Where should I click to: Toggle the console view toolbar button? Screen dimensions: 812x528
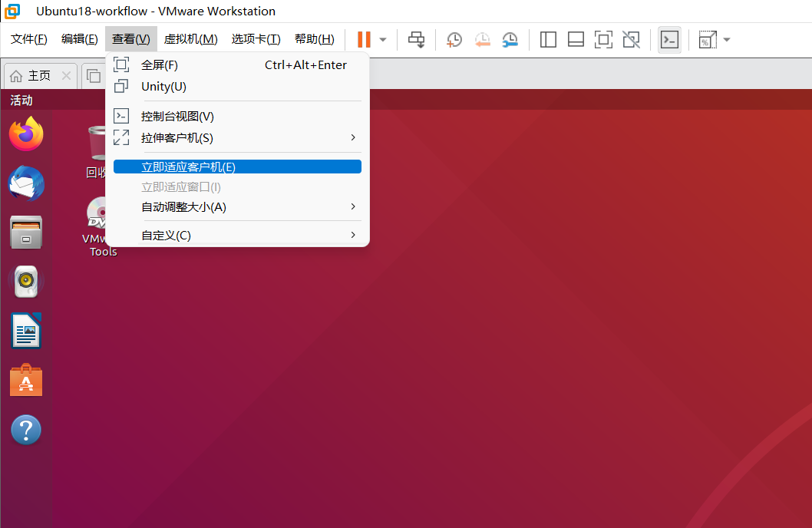coord(669,39)
